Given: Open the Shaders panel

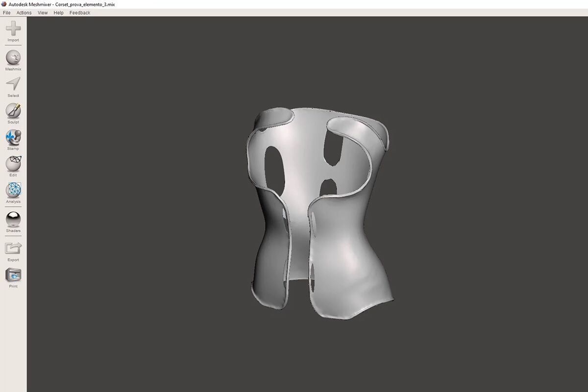Looking at the screenshot, I should coord(13,220).
